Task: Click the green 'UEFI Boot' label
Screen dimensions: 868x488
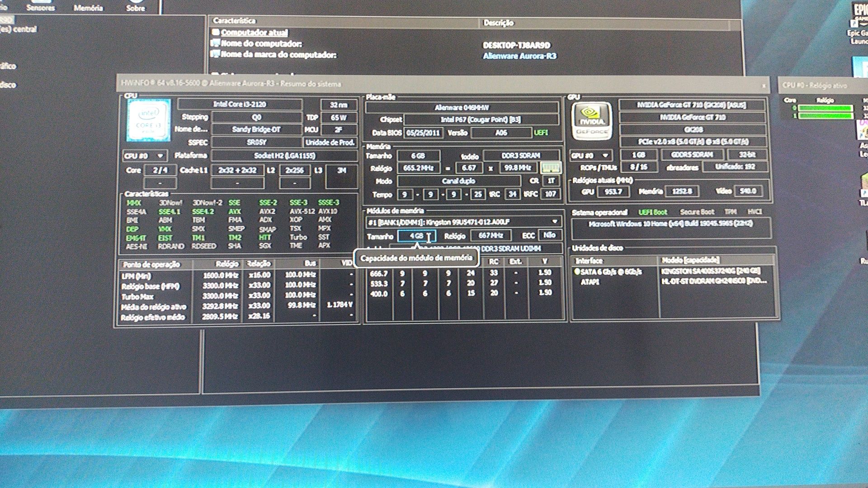Action: coord(652,212)
